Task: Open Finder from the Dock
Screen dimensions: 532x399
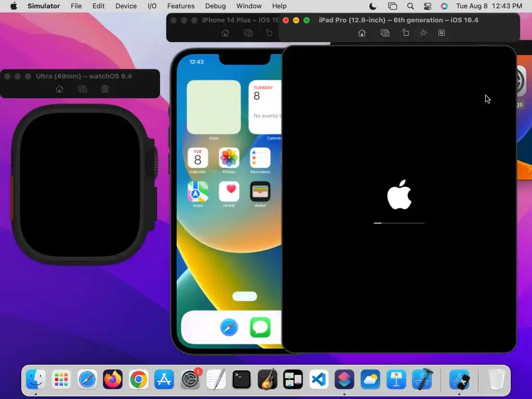Action: click(36, 379)
